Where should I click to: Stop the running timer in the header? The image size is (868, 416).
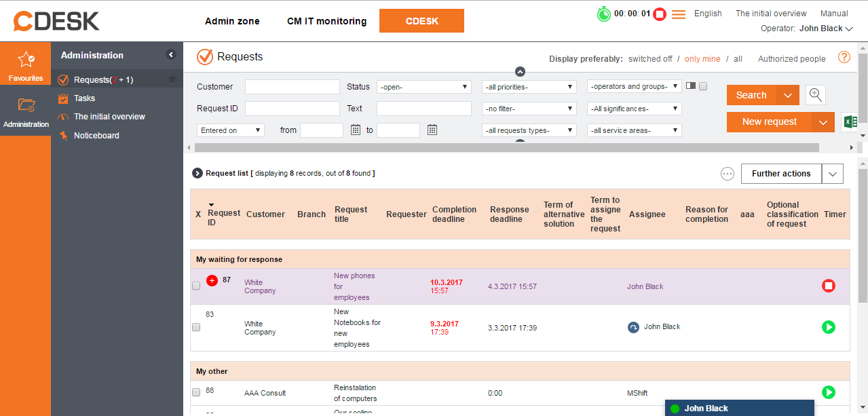659,14
